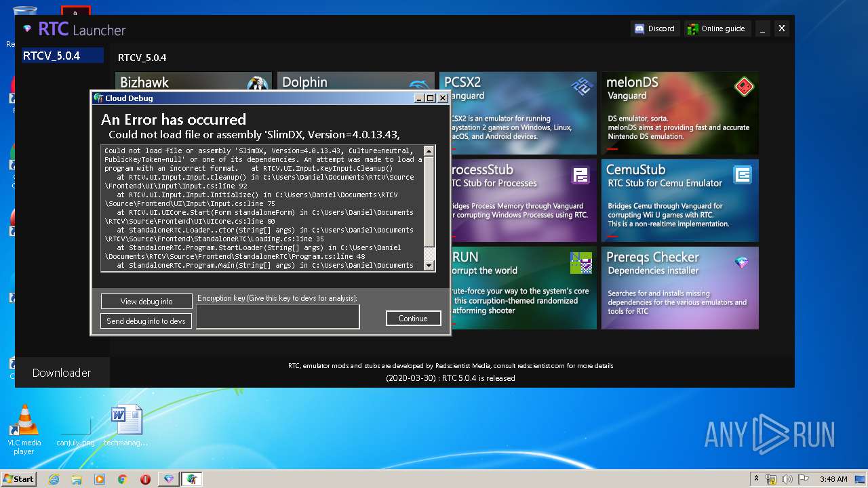Click the melonDS red icon
Viewport: 868px width, 488px height.
click(x=744, y=87)
